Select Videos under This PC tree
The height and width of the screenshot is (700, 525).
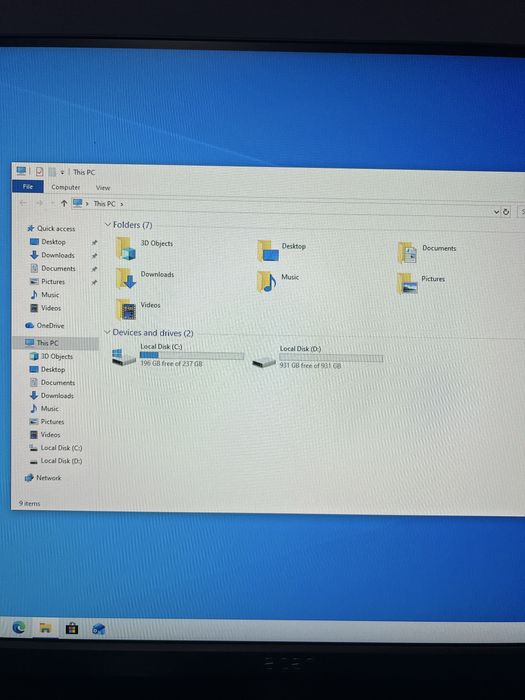pyautogui.click(x=50, y=434)
